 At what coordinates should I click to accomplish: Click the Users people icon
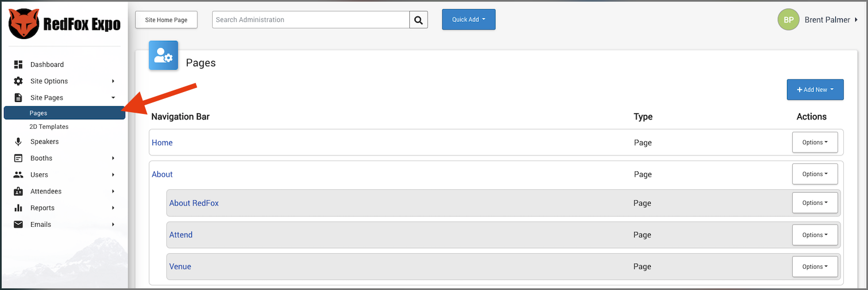click(18, 174)
